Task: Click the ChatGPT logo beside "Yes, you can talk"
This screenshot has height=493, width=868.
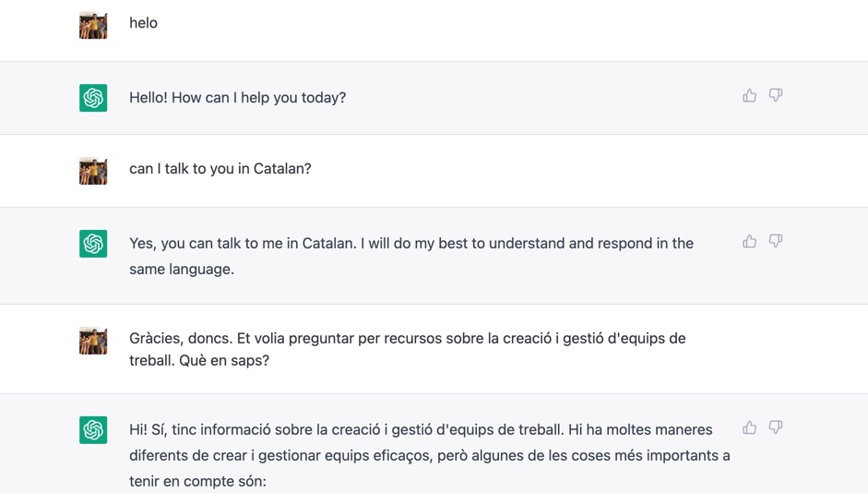Action: (93, 244)
